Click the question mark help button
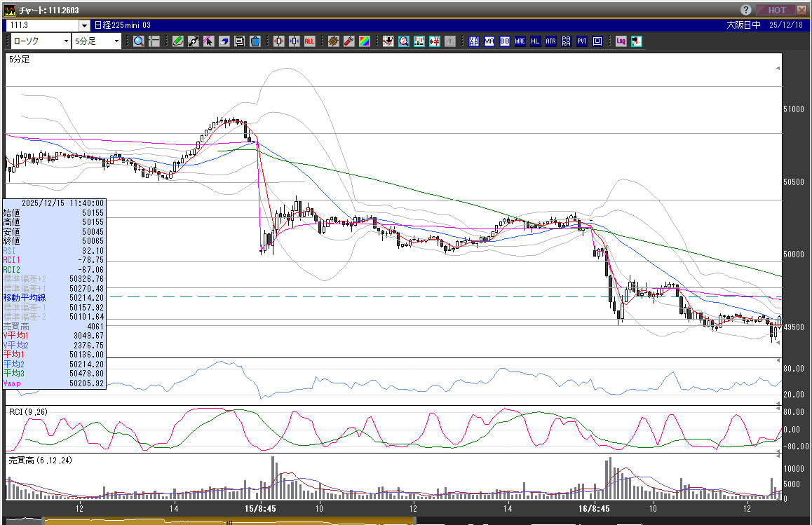The width and height of the screenshot is (812, 525). 746,10
